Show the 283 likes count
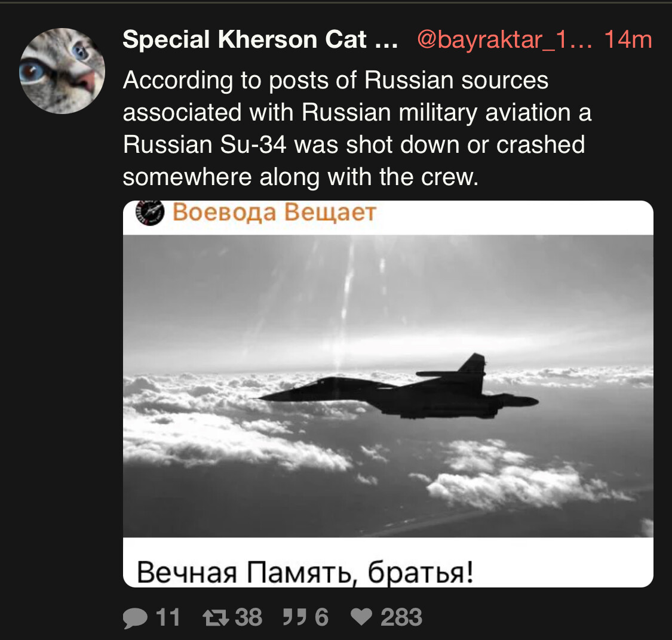The width and height of the screenshot is (672, 640). (401, 617)
